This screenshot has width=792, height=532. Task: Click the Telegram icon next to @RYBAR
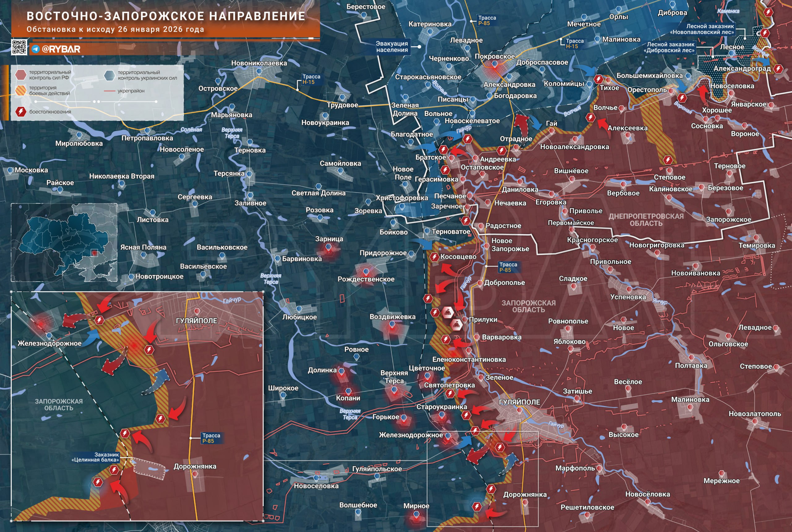pos(36,49)
